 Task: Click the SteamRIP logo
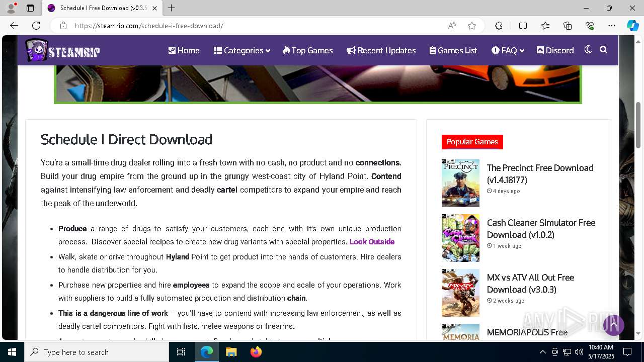62,50
